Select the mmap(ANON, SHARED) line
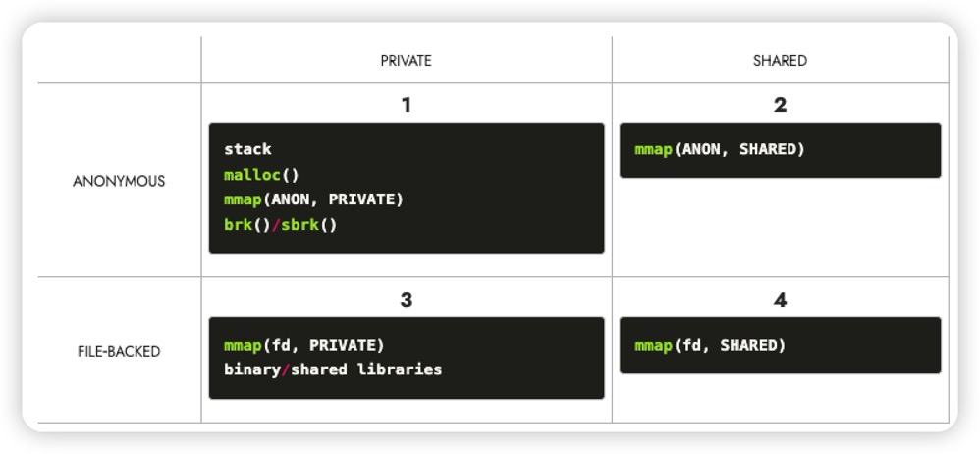Viewport: 980px width, 454px height. click(719, 149)
